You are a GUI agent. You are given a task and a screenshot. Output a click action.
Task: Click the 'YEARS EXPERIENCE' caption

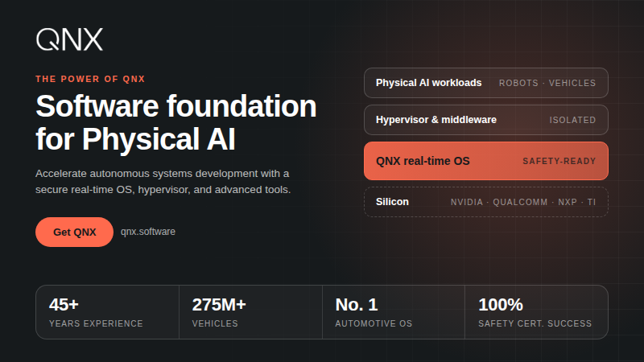[96, 323]
